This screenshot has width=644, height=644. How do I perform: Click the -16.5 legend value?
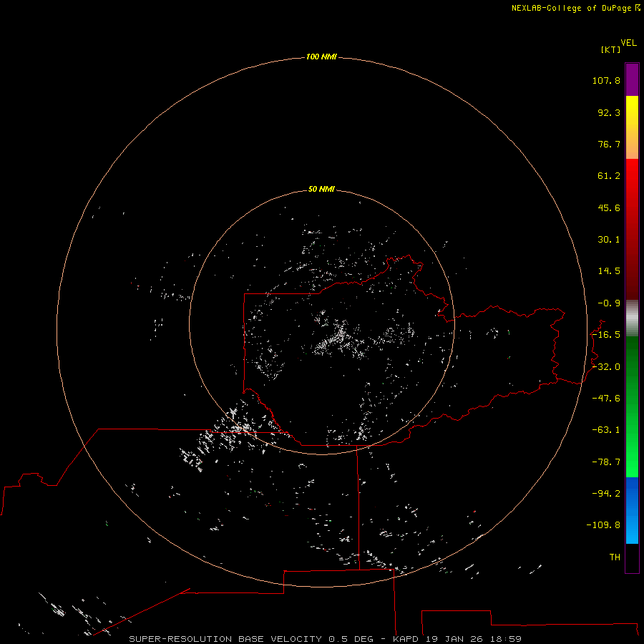tap(606, 335)
